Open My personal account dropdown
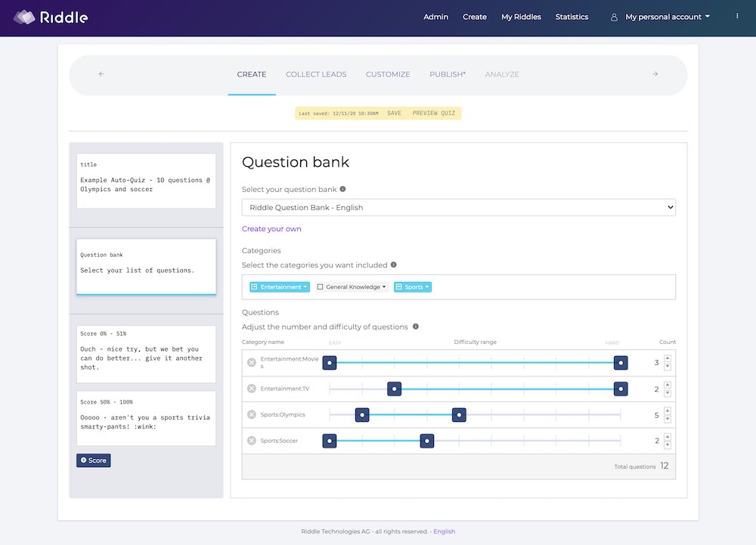The height and width of the screenshot is (545, 756). pos(668,17)
